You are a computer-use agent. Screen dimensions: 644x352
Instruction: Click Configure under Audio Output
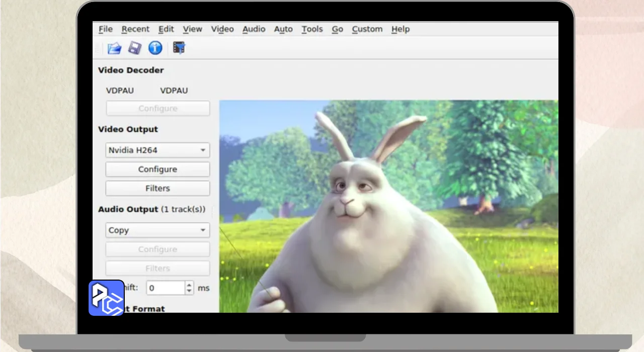pos(157,249)
